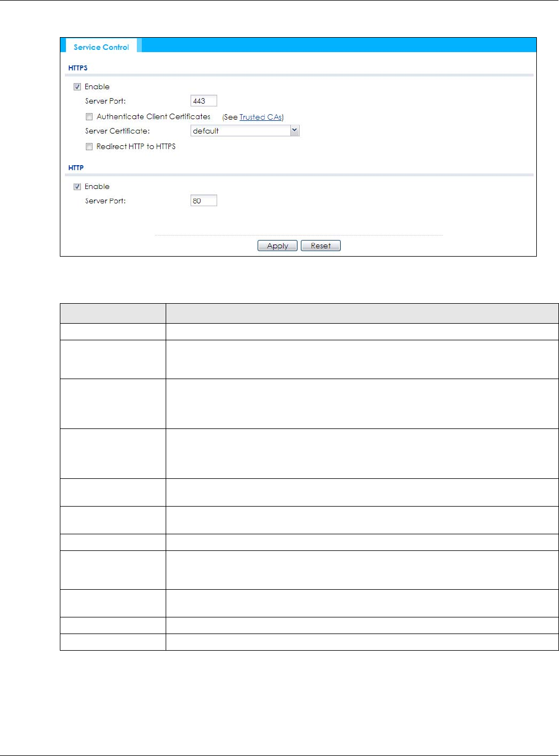Click the HTTP section heading

76,167
